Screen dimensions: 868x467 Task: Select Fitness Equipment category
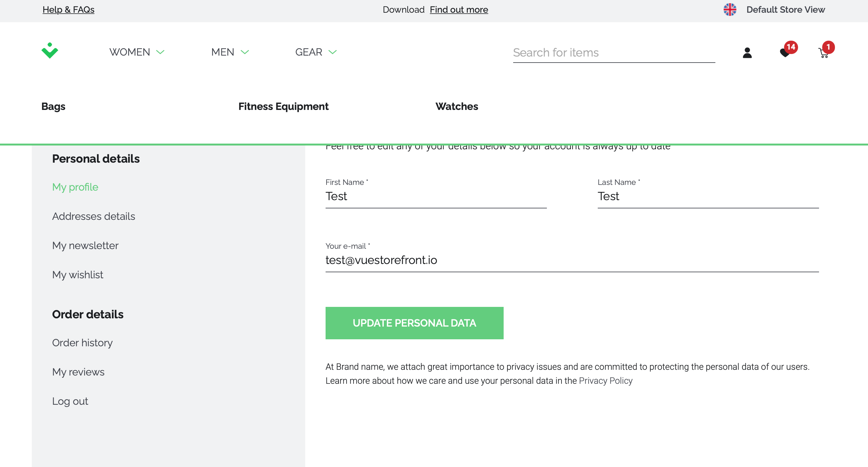tap(283, 106)
